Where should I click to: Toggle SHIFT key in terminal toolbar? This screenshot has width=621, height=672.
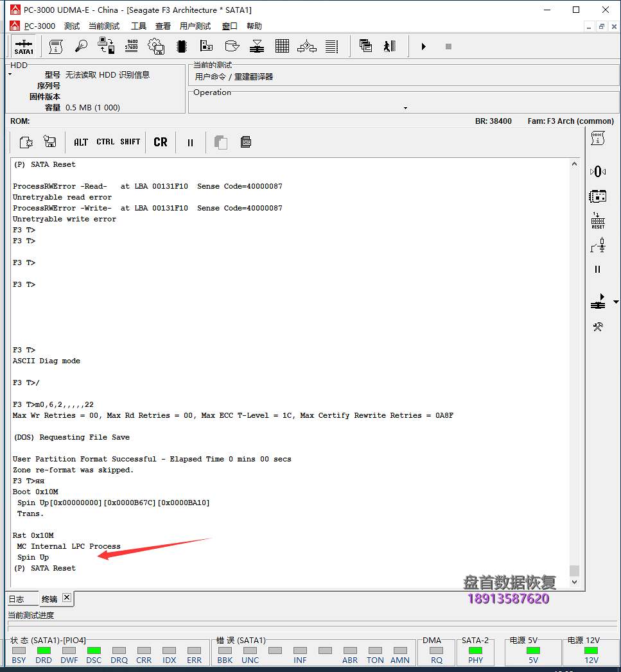[x=130, y=142]
